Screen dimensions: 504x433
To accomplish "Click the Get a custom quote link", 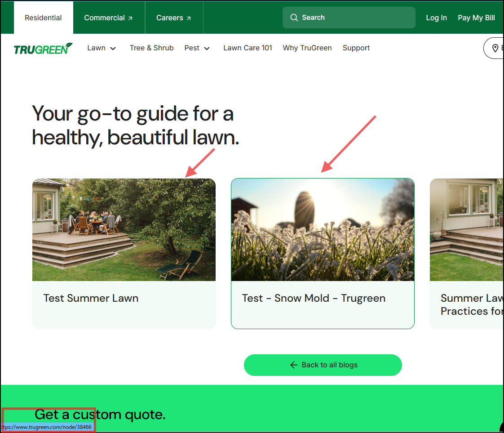I will pyautogui.click(x=100, y=414).
